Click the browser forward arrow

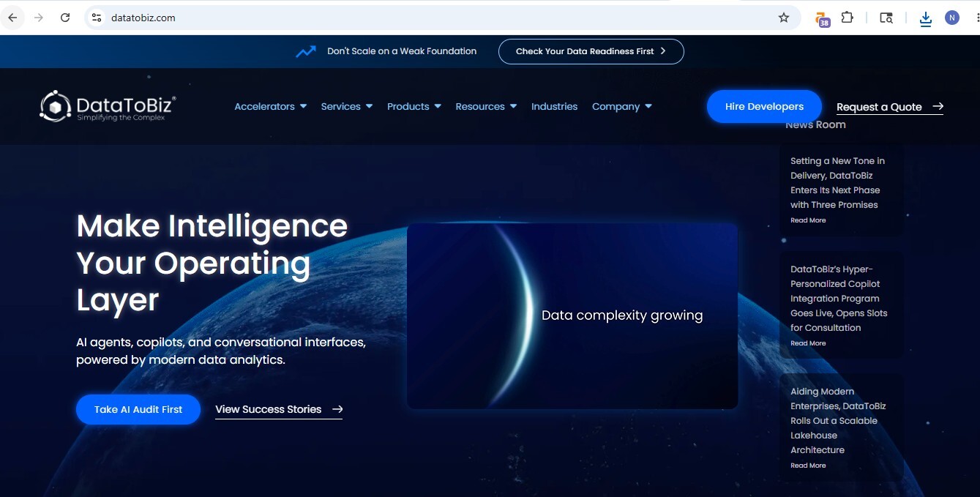point(39,18)
